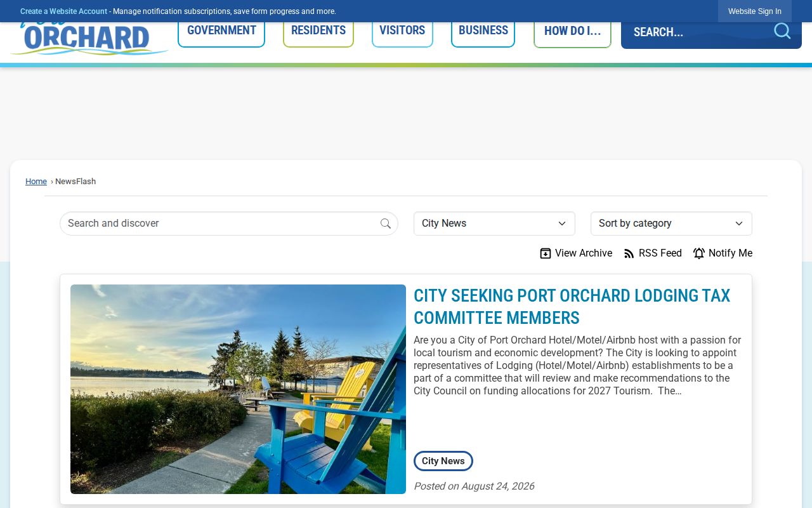This screenshot has width=812, height=508.
Task: Click the RSS Feed link text
Action: [x=660, y=253]
